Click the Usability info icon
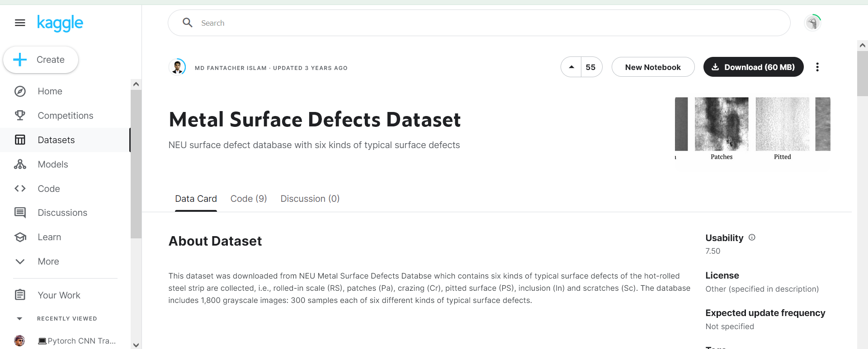Screen dimensions: 868x349 [752, 237]
